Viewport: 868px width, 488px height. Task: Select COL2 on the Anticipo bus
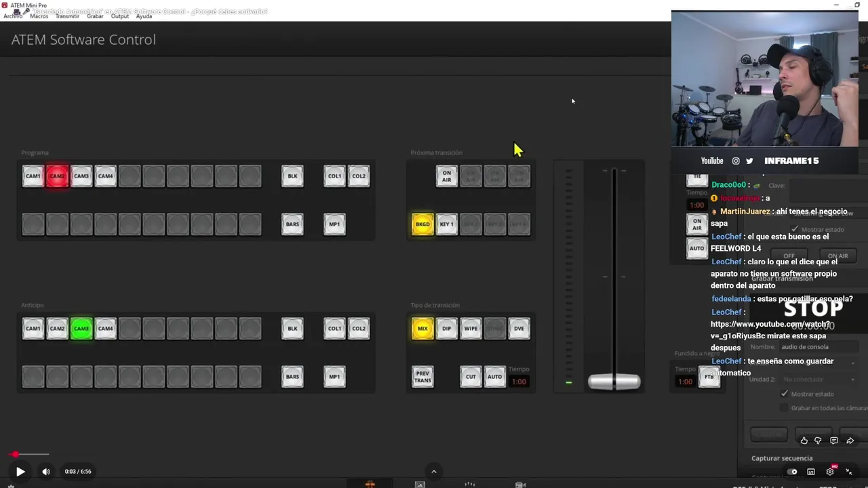point(359,329)
